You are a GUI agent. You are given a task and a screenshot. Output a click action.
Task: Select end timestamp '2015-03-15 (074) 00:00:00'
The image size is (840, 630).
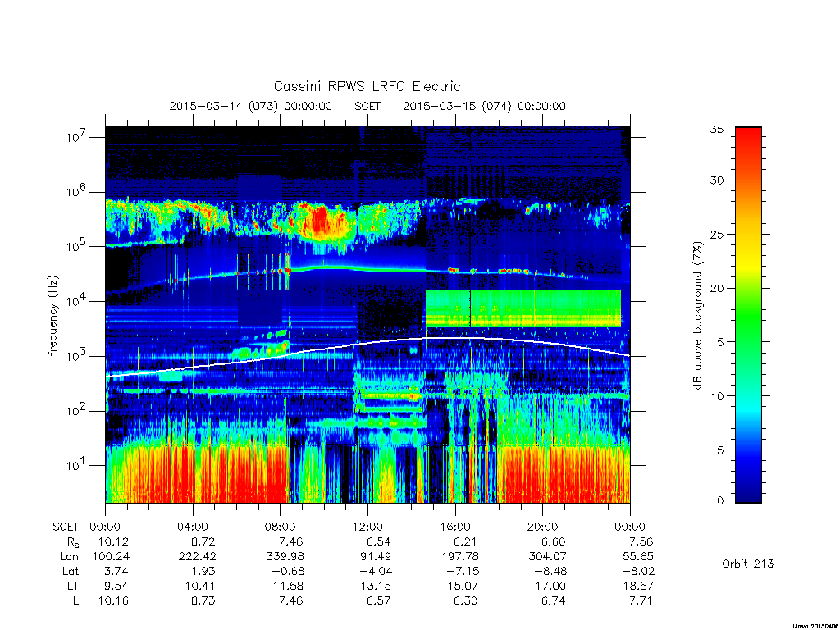[484, 106]
